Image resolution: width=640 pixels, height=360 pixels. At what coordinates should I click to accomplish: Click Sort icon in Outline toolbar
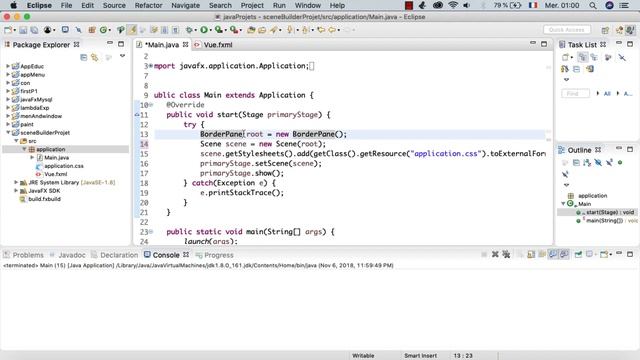click(x=587, y=162)
